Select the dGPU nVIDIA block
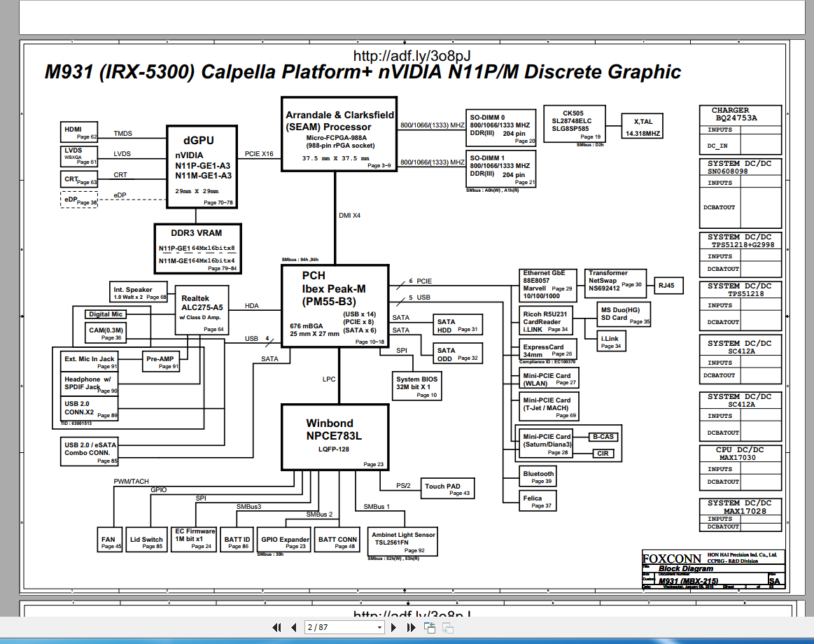Screen dimensions: 814x644 [x=202, y=167]
